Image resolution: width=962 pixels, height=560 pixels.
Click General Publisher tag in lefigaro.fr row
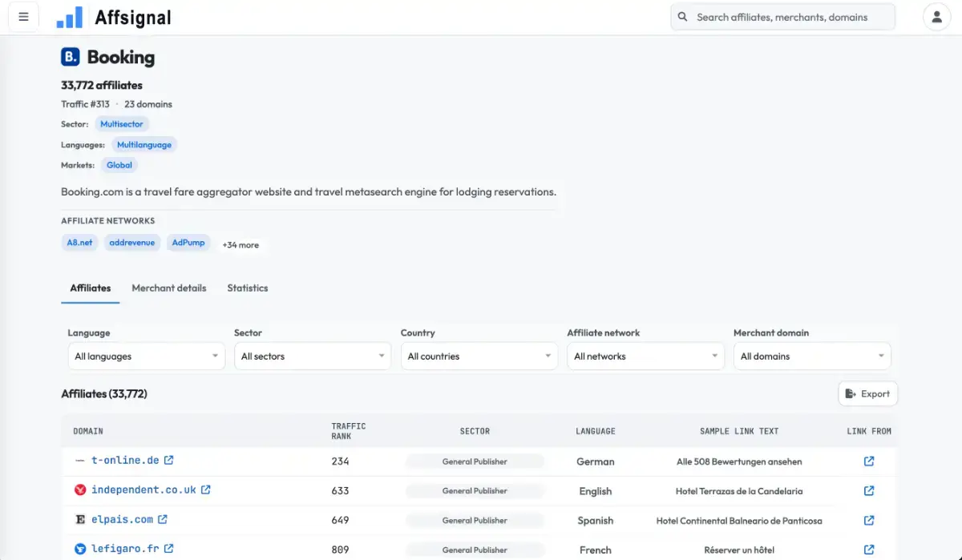pyautogui.click(x=475, y=550)
